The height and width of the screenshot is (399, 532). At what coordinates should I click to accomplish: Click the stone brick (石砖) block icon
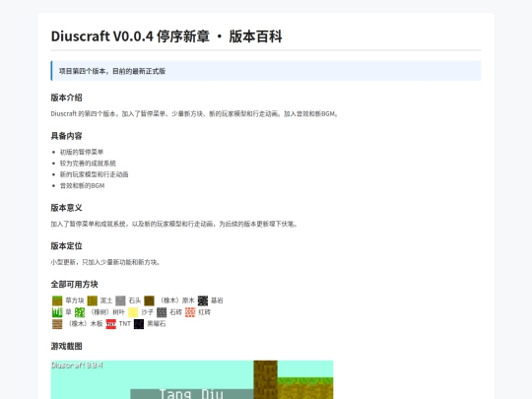(162, 312)
